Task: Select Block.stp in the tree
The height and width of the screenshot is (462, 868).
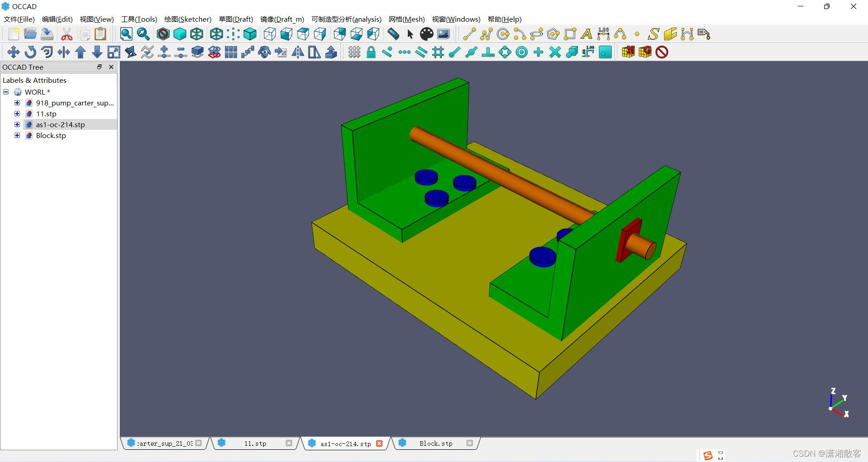Action: pyautogui.click(x=51, y=135)
